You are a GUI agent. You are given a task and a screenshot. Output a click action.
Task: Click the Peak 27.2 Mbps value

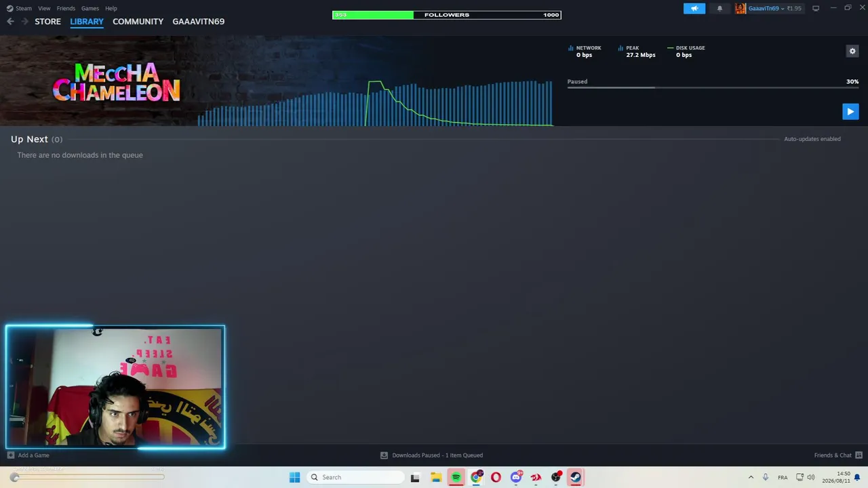pyautogui.click(x=641, y=55)
